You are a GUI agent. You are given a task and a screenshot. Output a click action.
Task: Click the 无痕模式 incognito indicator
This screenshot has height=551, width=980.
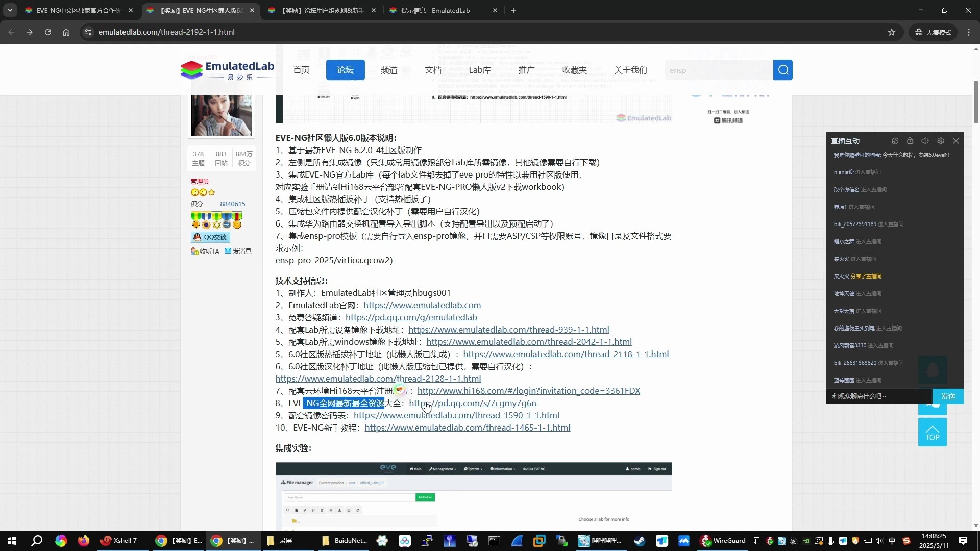tap(933, 32)
